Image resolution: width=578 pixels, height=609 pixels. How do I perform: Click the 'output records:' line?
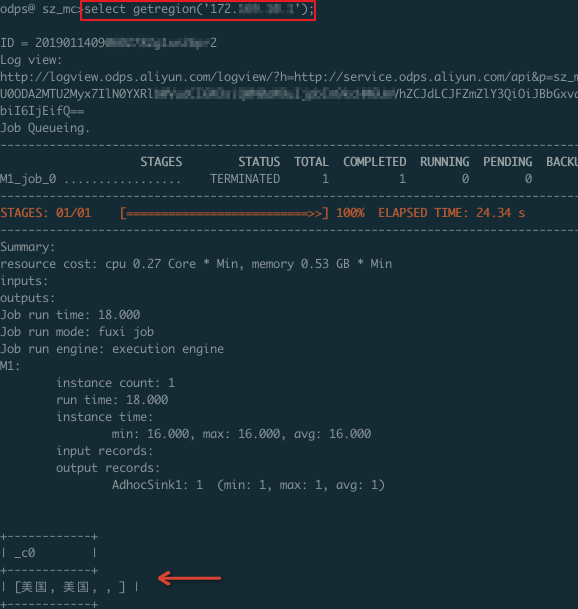pos(108,468)
